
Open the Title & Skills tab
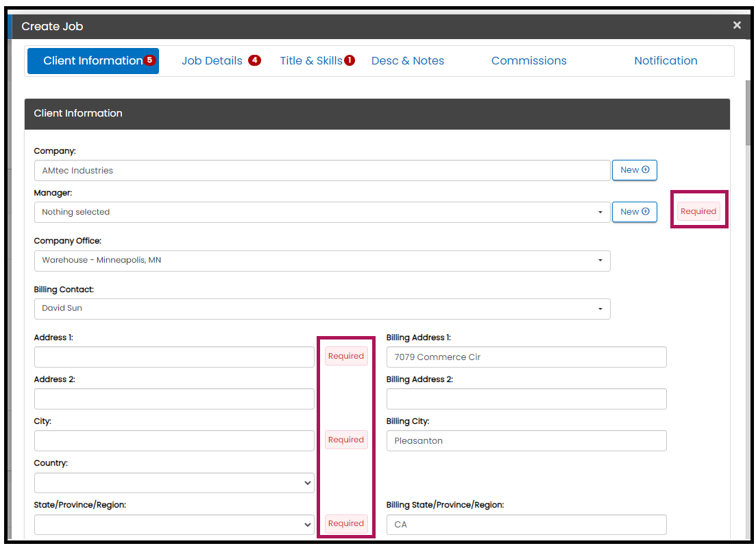tap(311, 61)
